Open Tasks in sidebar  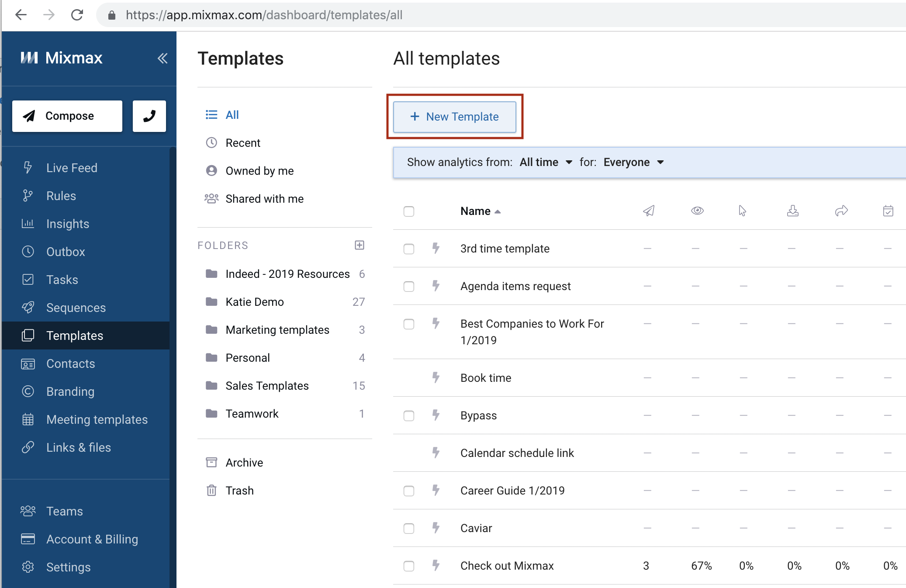point(62,280)
